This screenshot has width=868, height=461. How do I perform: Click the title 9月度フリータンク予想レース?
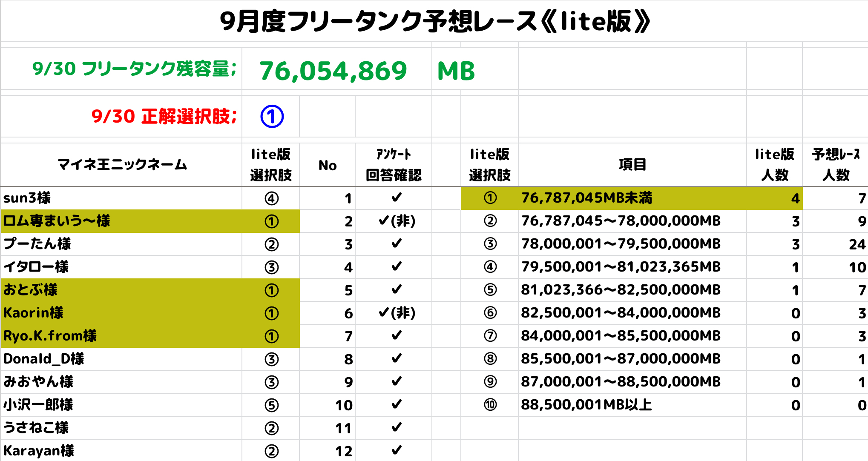(434, 21)
